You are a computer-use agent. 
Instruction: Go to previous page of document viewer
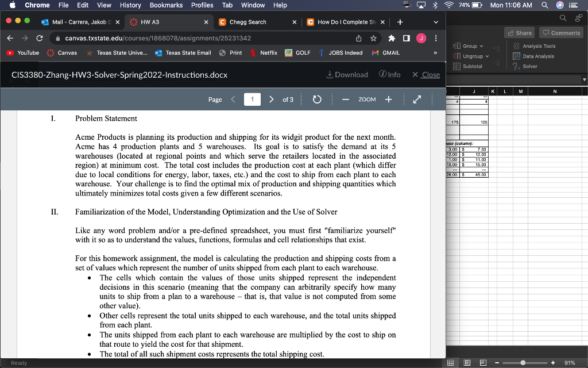coord(233,99)
